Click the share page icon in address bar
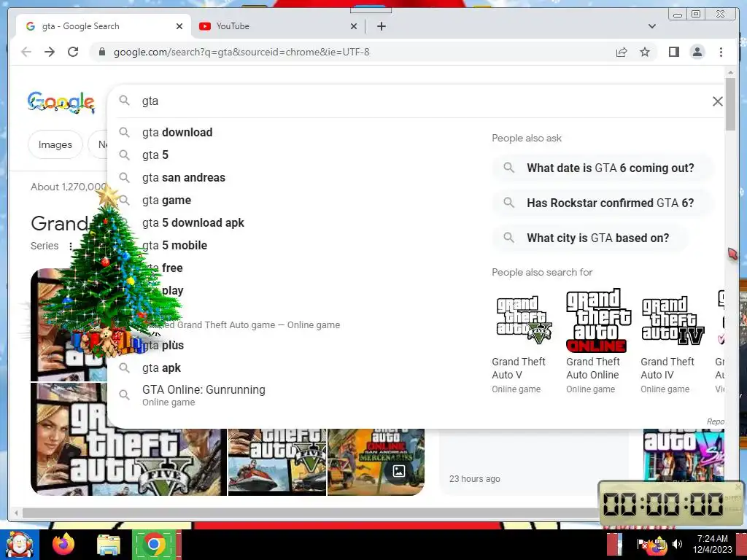Screen dimensions: 747x560 point(622,52)
